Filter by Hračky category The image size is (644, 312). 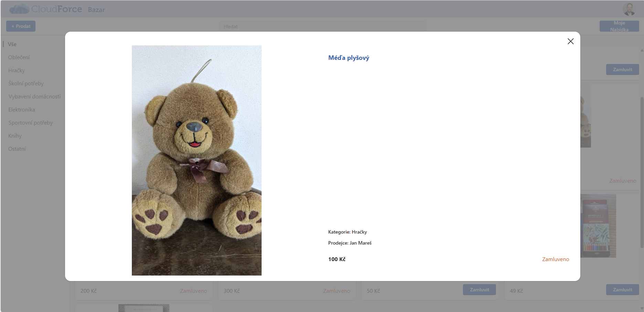point(17,71)
